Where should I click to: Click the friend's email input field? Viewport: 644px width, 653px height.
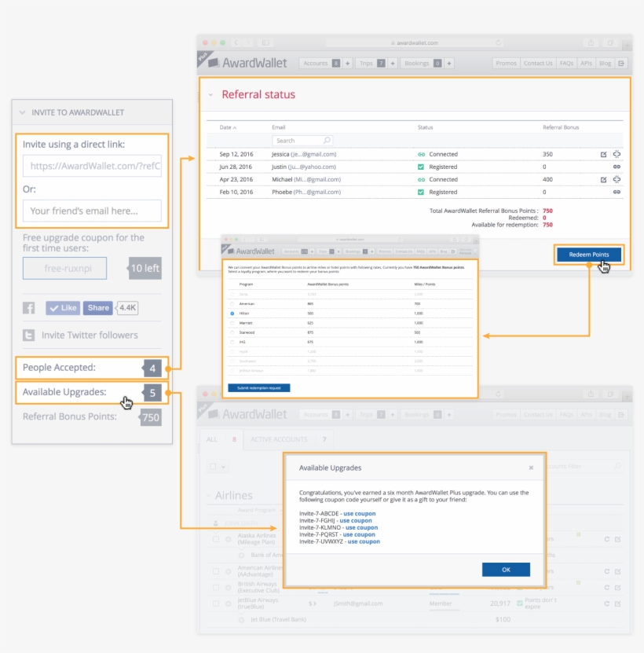click(x=92, y=211)
